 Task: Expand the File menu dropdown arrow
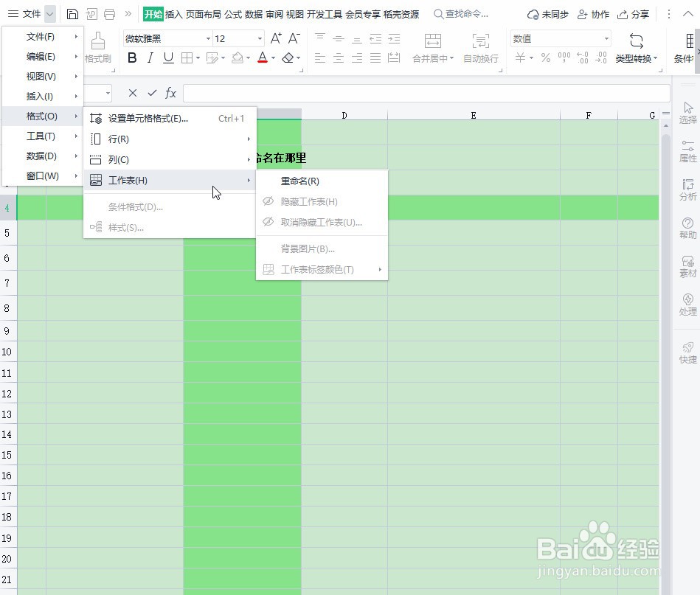pyautogui.click(x=50, y=14)
